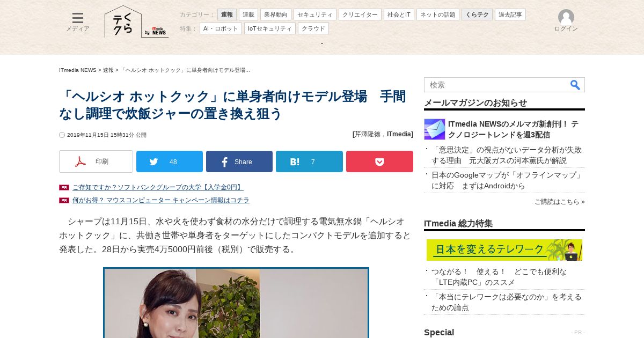Open the 「意思決定」の視点がないデータ分析 article
The height and width of the screenshot is (338, 644).
pyautogui.click(x=507, y=155)
